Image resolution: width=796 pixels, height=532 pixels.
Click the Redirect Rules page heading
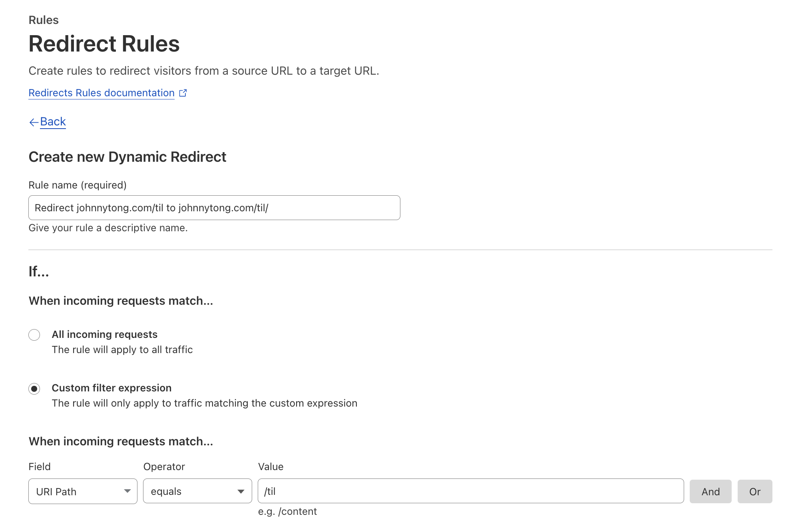tap(104, 44)
